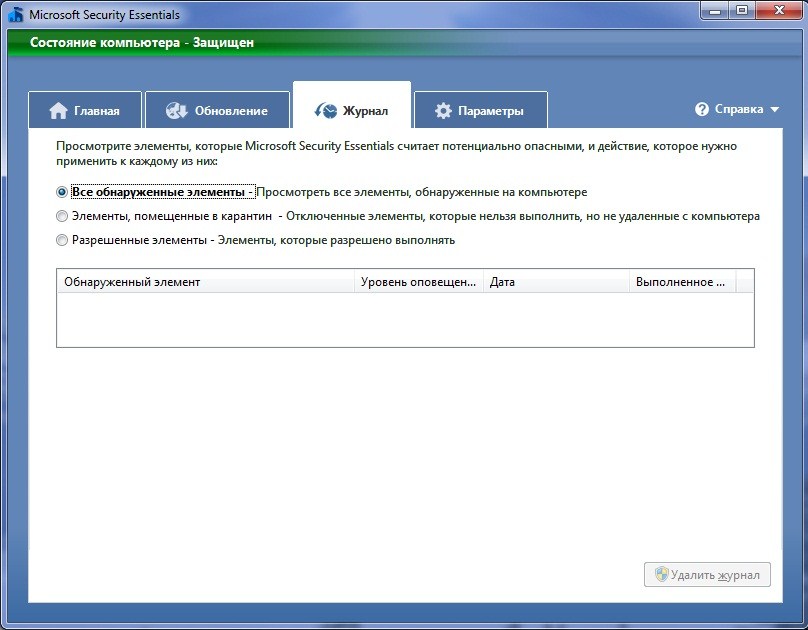
Task: Open the Справка help menu label
Action: click(739, 109)
